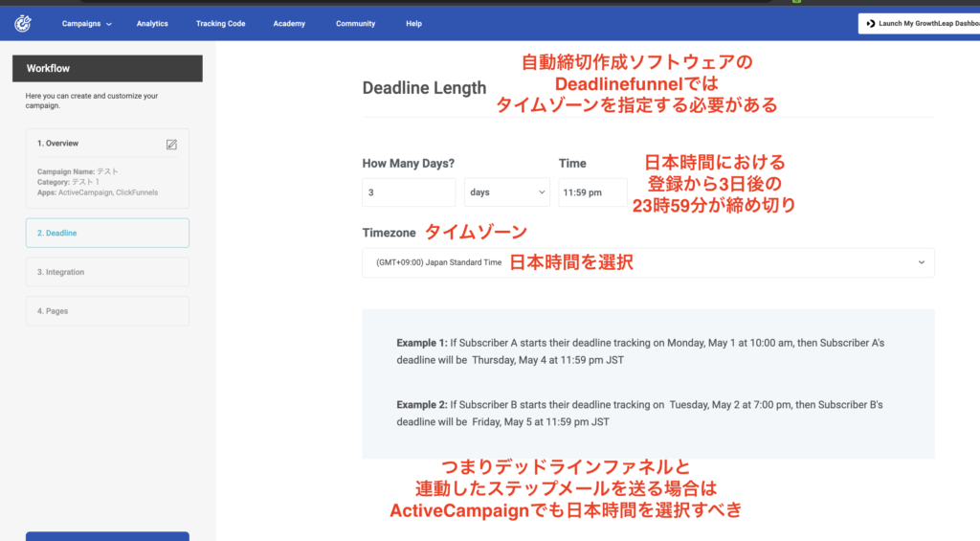980x541 pixels.
Task: Open the Campaigns dropdown menu
Action: coord(86,24)
